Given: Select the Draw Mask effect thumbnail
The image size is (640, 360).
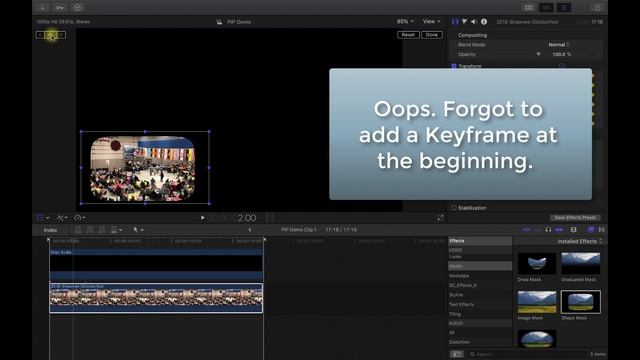Looking at the screenshot, I should click(537, 263).
